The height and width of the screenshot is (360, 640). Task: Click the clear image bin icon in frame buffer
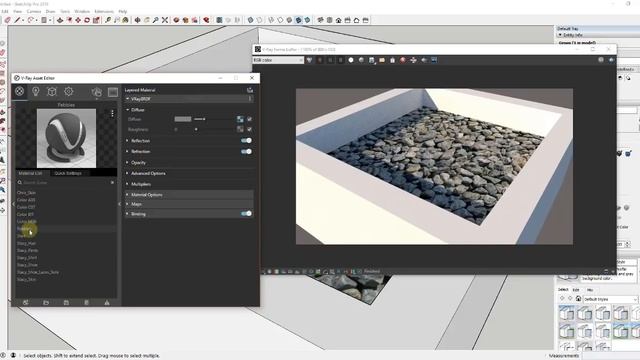[x=392, y=60]
